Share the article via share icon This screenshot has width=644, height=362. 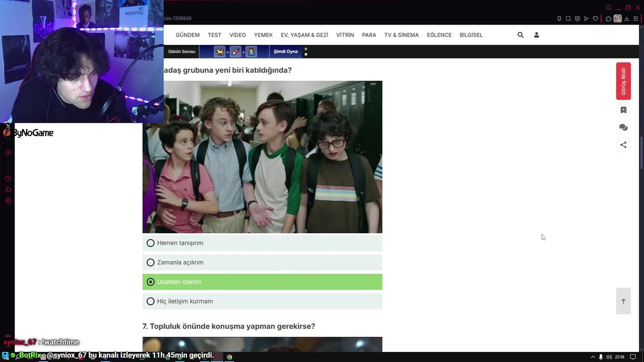(x=623, y=145)
